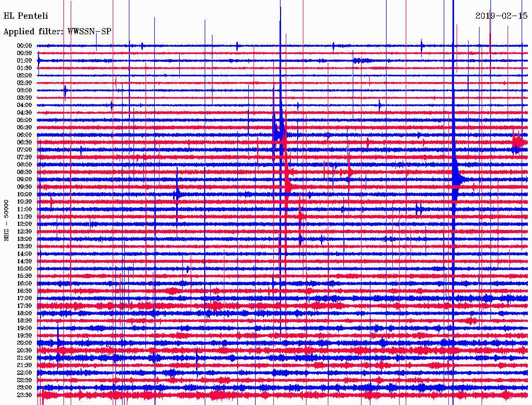Select the 05:00 time label
The height and width of the screenshot is (405, 532).
click(24, 120)
